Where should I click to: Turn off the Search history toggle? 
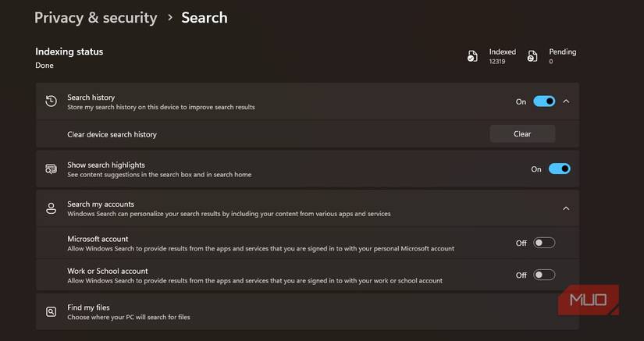tap(544, 101)
